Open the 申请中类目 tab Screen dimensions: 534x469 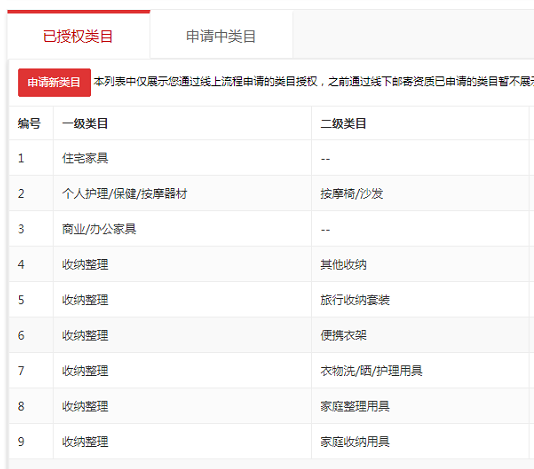tap(221, 36)
